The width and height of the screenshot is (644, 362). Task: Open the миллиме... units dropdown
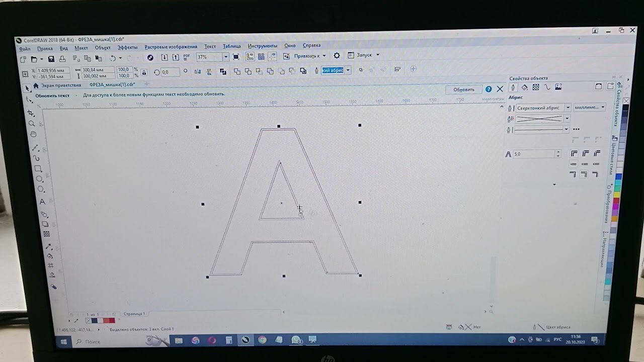[603, 107]
